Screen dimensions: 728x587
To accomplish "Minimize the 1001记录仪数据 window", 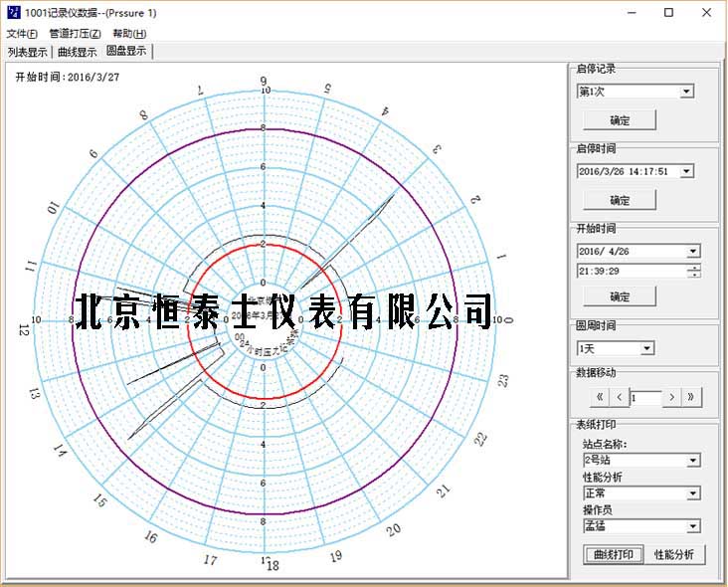I will [x=632, y=13].
